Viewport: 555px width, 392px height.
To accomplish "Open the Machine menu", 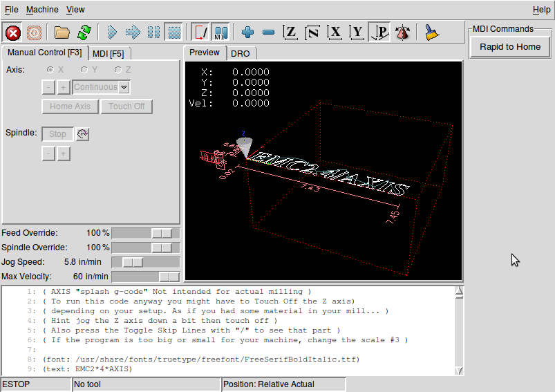I will point(42,10).
